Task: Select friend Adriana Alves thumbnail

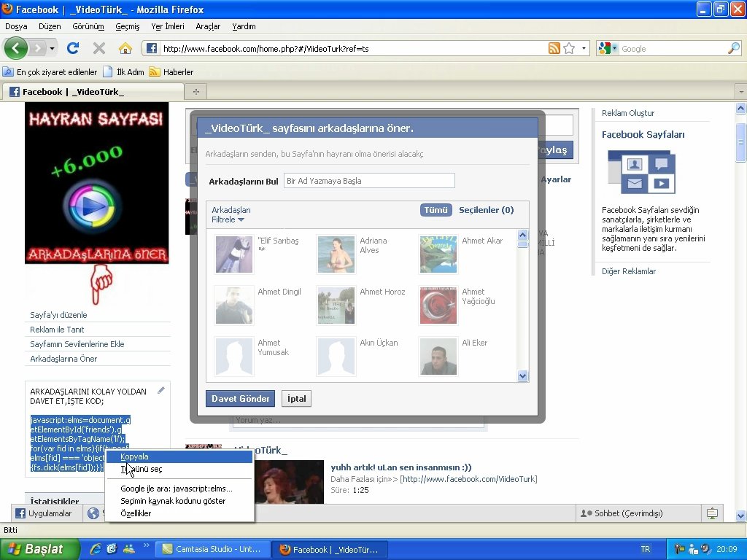Action: 336,254
